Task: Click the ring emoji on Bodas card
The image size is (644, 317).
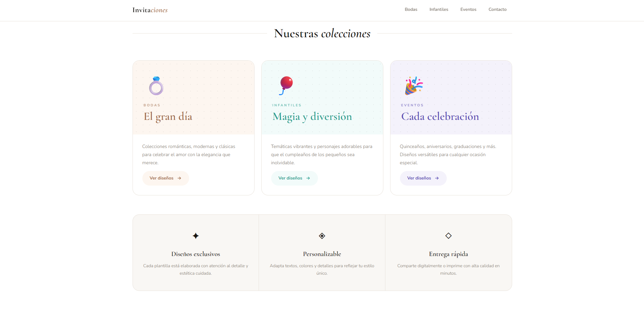Action: point(156,86)
